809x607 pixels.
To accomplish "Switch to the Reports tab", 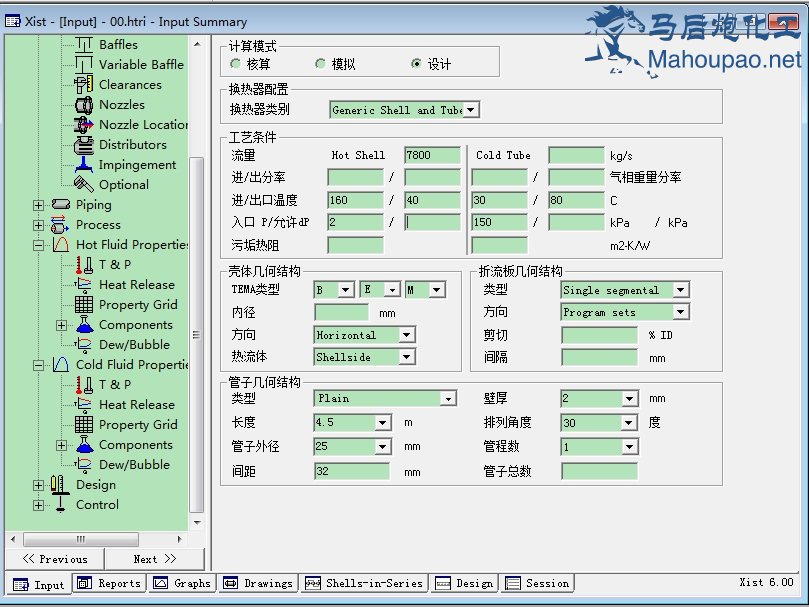I will (110, 584).
